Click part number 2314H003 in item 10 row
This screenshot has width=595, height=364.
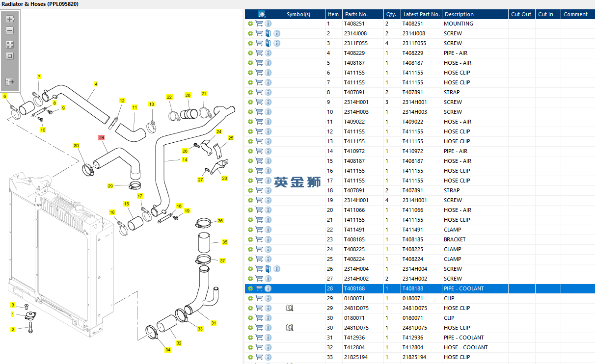point(356,112)
